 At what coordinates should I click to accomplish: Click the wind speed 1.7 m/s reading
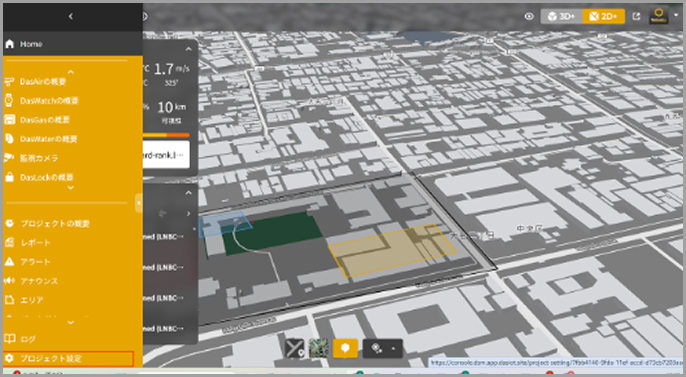coord(172,69)
